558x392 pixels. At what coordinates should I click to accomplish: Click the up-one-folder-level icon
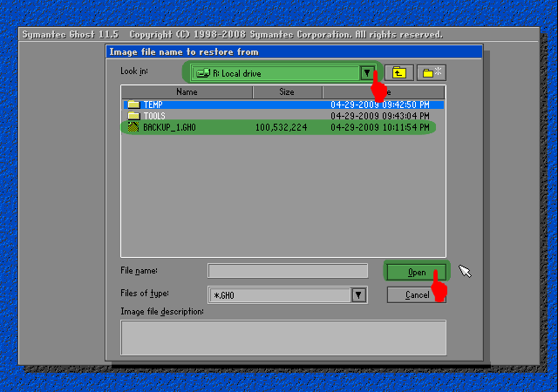point(399,73)
